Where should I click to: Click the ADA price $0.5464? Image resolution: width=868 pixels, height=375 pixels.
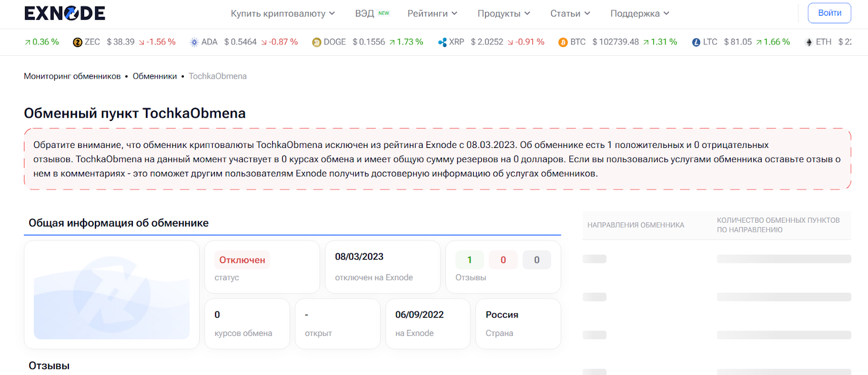(240, 42)
